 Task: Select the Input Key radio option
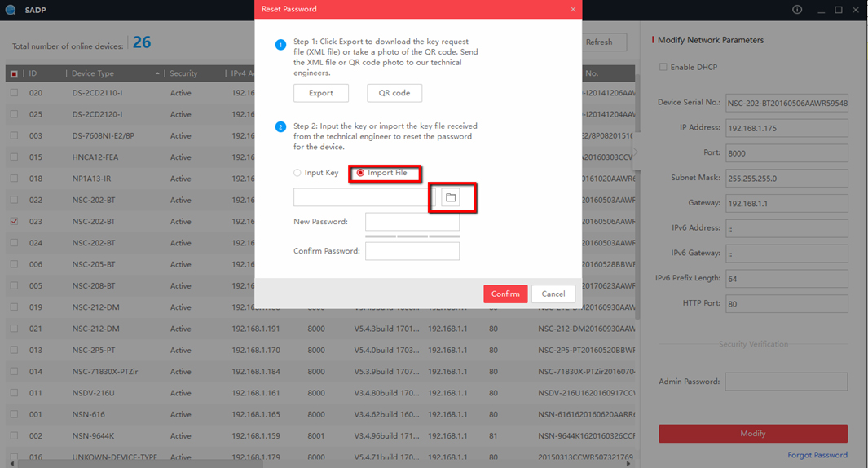click(x=298, y=173)
